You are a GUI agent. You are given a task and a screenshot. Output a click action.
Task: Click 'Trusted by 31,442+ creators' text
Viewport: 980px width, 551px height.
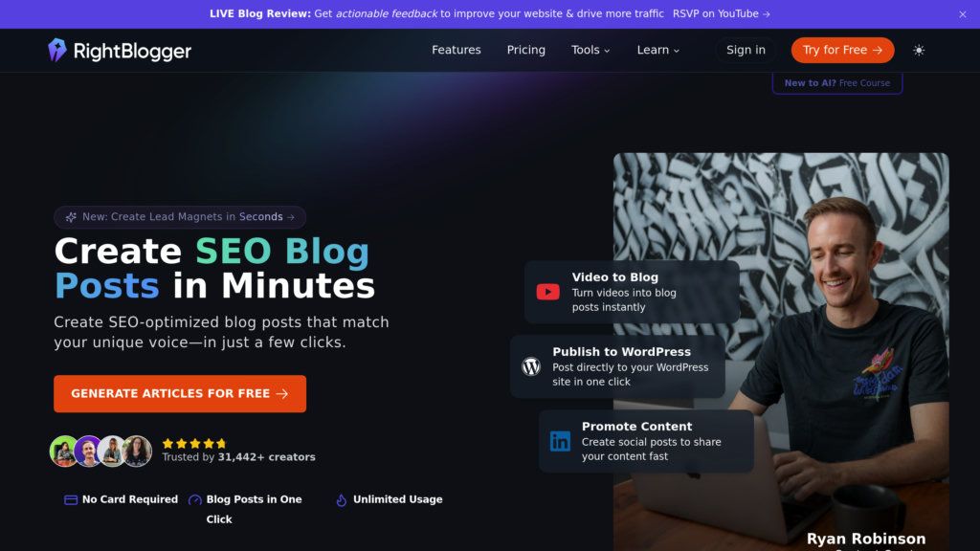(238, 457)
